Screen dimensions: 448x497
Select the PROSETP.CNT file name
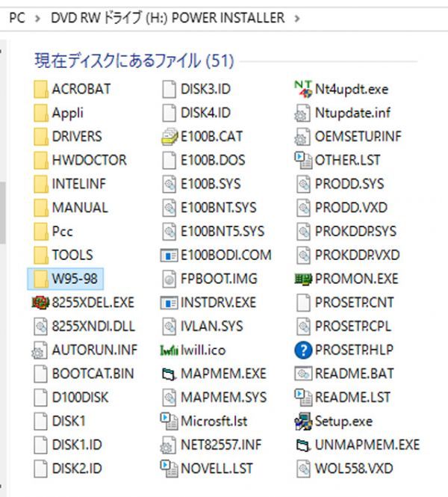coord(354,303)
